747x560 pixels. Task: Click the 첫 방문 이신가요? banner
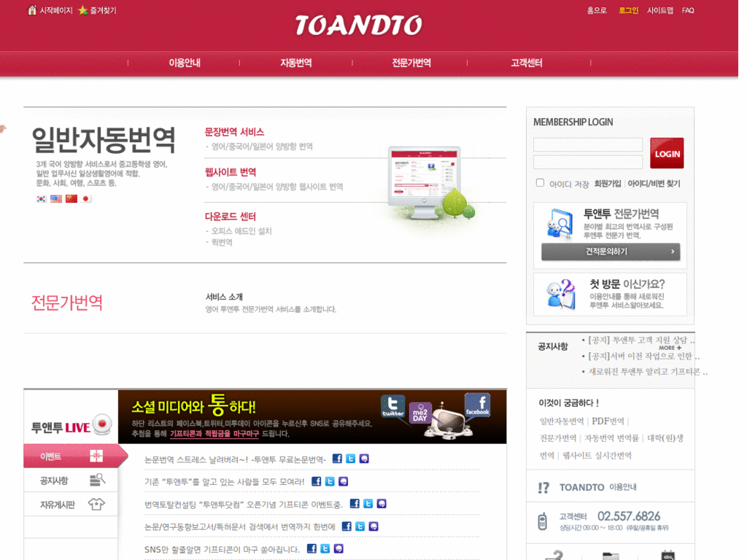[x=611, y=295]
